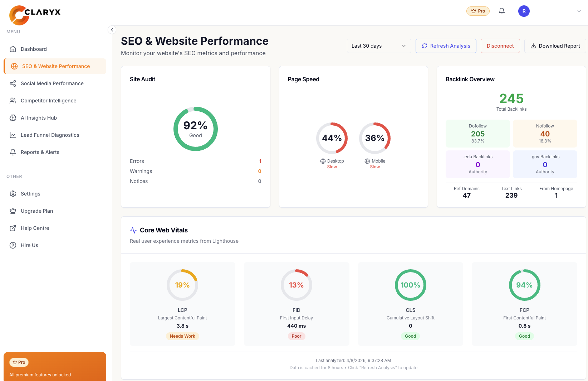The height and width of the screenshot is (381, 588).
Task: Click the Lead Funnel Diagnostics chart icon
Action: pos(13,135)
